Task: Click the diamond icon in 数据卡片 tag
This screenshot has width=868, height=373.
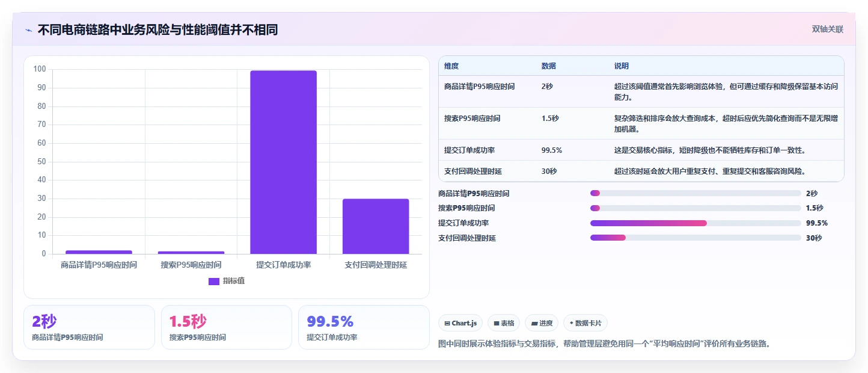Action: click(x=572, y=323)
